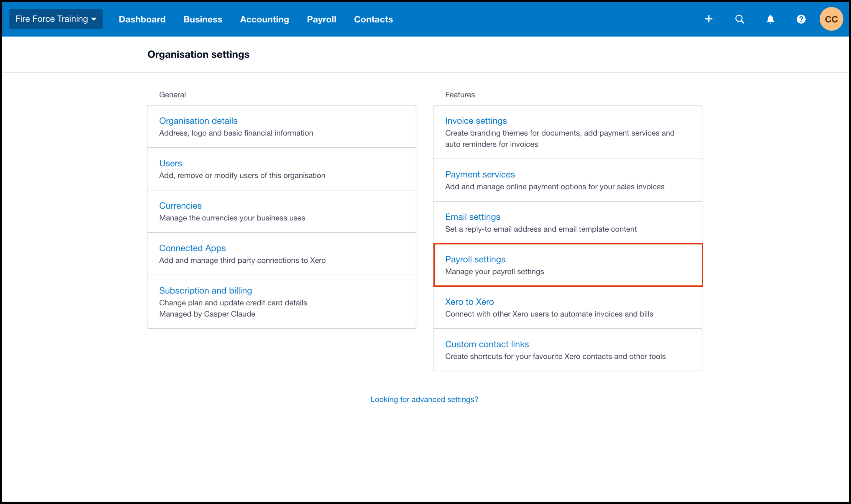Screen dimensions: 851x504
Task: Open the Xero to Xero link
Action: [x=469, y=302]
